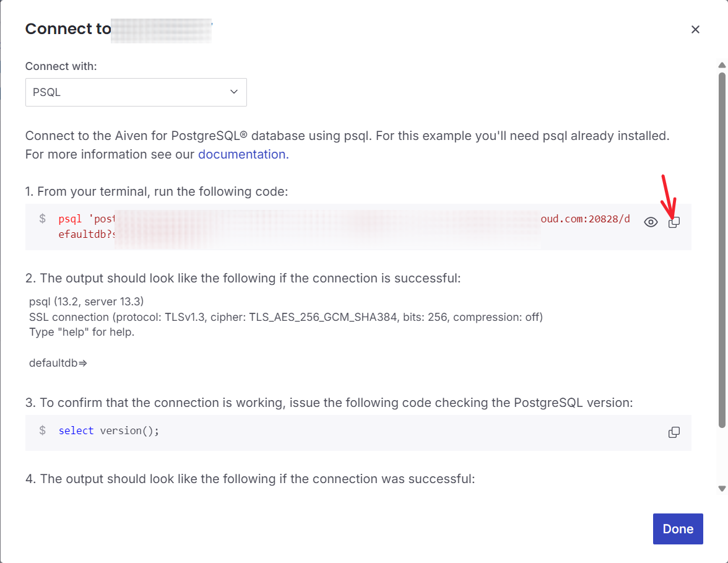Click the 'psql (13.2, server 13.3)' output line

tap(87, 302)
